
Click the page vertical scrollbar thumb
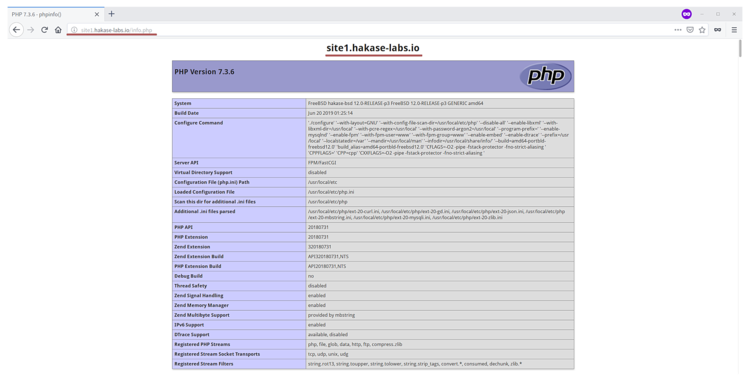[740, 49]
